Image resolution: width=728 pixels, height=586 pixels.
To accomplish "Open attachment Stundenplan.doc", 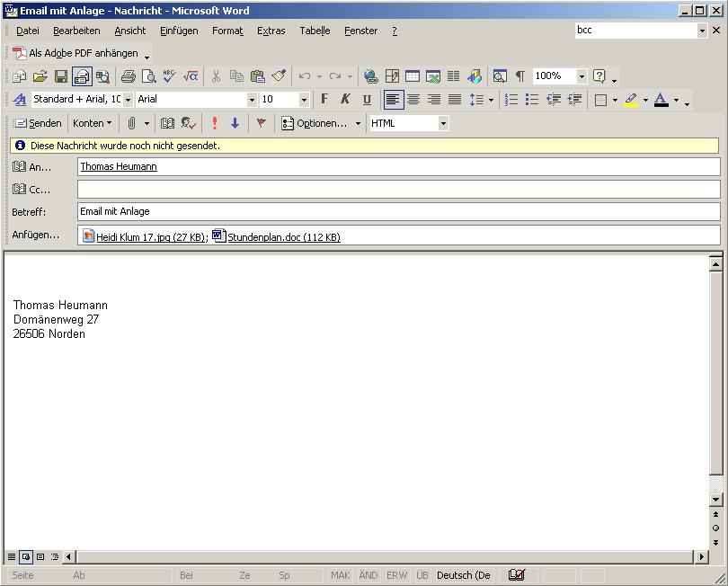I will coord(276,236).
